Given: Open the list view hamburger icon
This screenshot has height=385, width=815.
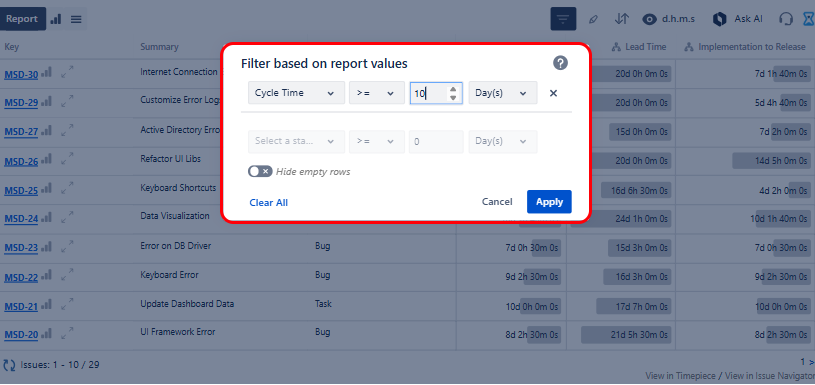Looking at the screenshot, I should [x=76, y=19].
